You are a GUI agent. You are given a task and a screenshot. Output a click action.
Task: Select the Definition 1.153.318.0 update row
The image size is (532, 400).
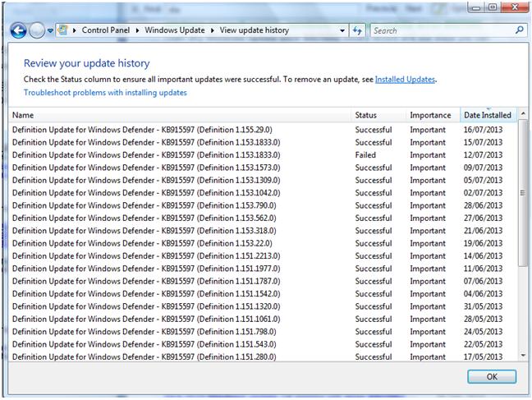[x=264, y=231]
